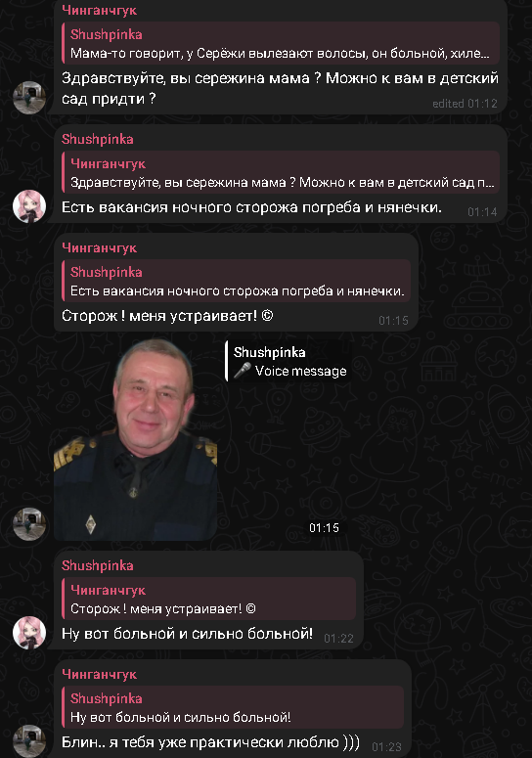Open Чингачгук avatar beside the first message
Viewport: 532px width, 758px height.
coord(29,97)
